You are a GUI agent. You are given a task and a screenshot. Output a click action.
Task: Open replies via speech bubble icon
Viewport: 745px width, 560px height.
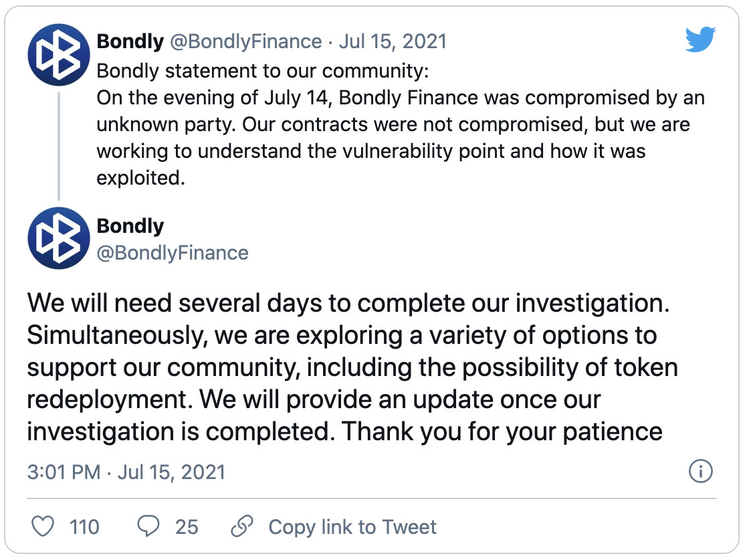(147, 527)
